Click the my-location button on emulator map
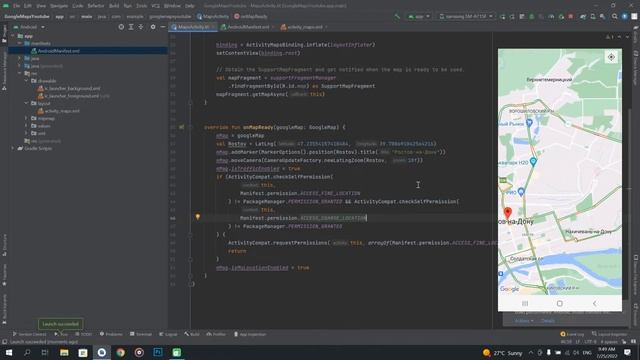640x360 pixels. pos(611,57)
